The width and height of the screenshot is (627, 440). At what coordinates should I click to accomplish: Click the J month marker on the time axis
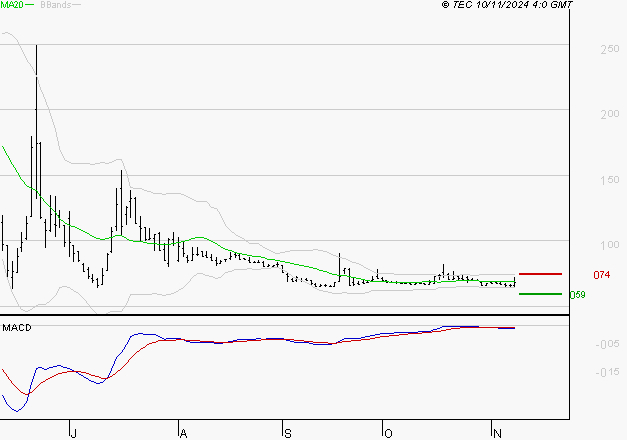pos(73,433)
